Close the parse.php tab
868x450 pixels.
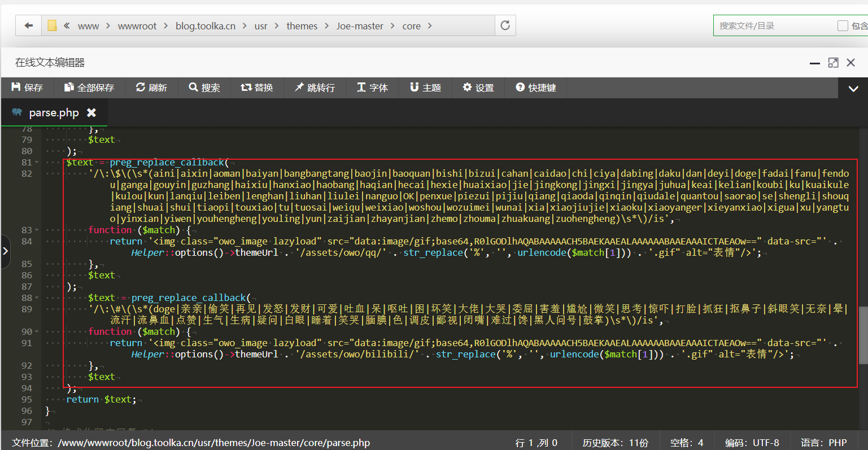(x=91, y=112)
